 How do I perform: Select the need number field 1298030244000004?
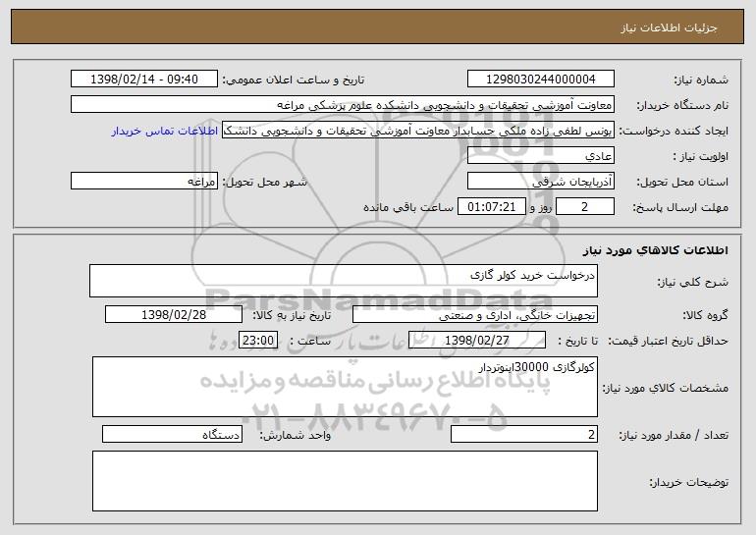(x=540, y=80)
